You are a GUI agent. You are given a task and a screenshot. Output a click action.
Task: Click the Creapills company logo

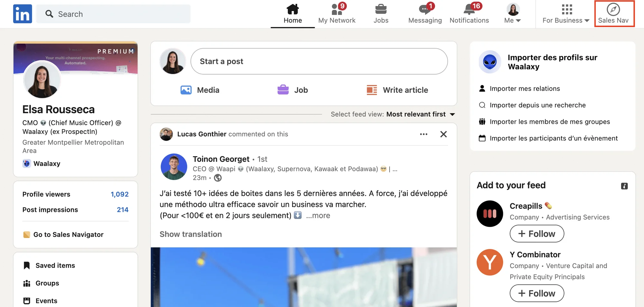(x=490, y=214)
